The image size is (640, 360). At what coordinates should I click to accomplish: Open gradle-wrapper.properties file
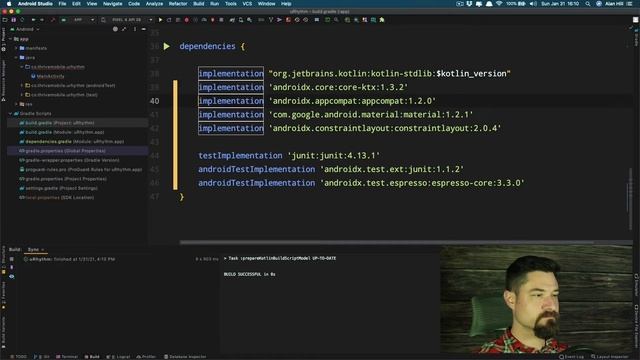point(69,160)
